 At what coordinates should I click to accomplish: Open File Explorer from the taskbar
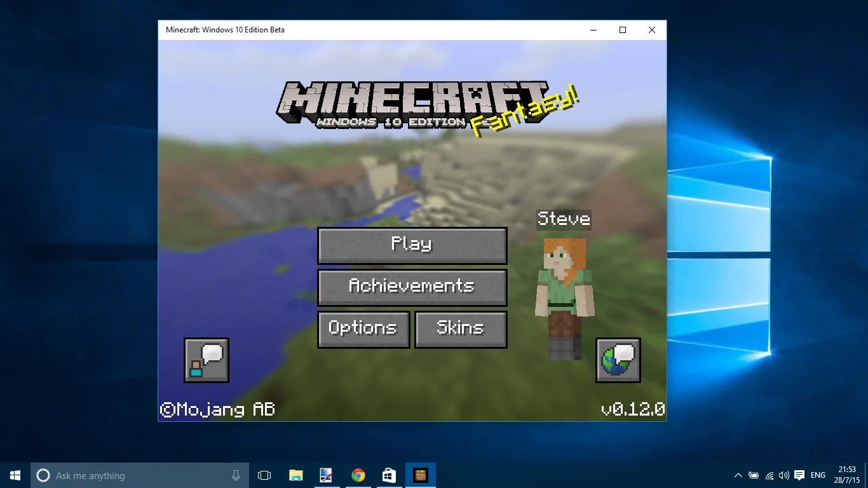point(296,475)
